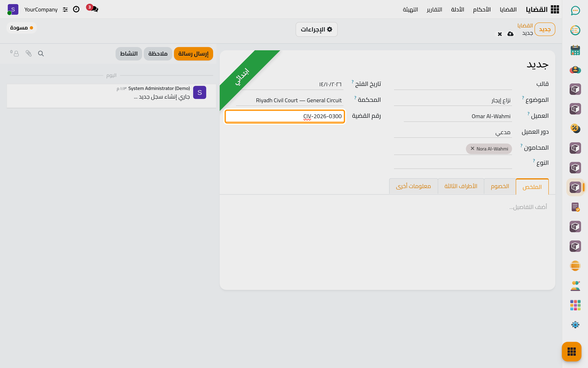Viewport: 588px width, 368px height.
Task: Click the رقم القضية field CIV-2026-0300
Action: click(x=285, y=116)
